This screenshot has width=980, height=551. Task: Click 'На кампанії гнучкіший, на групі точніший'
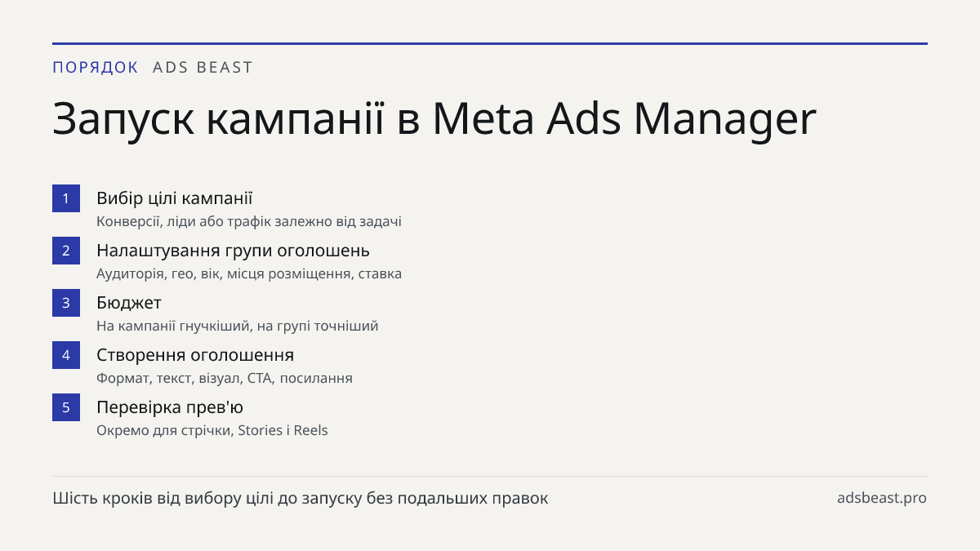pos(238,326)
